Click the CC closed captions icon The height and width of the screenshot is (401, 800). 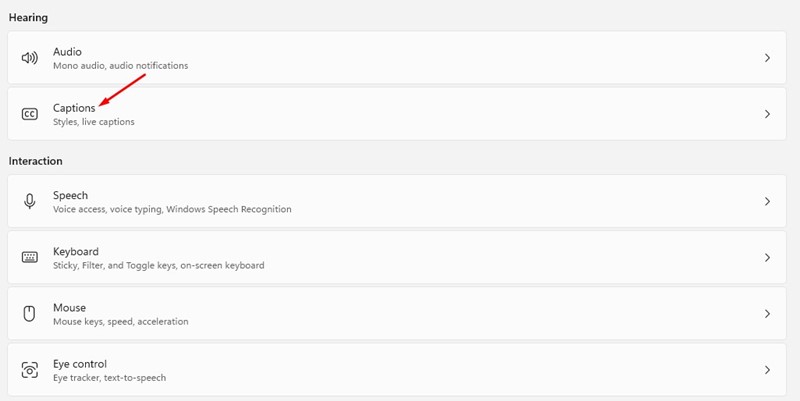pos(30,114)
